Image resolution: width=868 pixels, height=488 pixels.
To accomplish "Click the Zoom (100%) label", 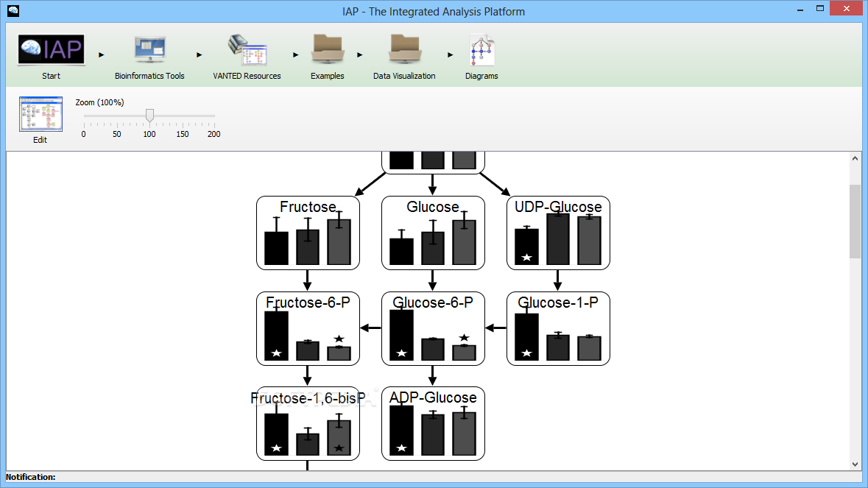I will [99, 102].
